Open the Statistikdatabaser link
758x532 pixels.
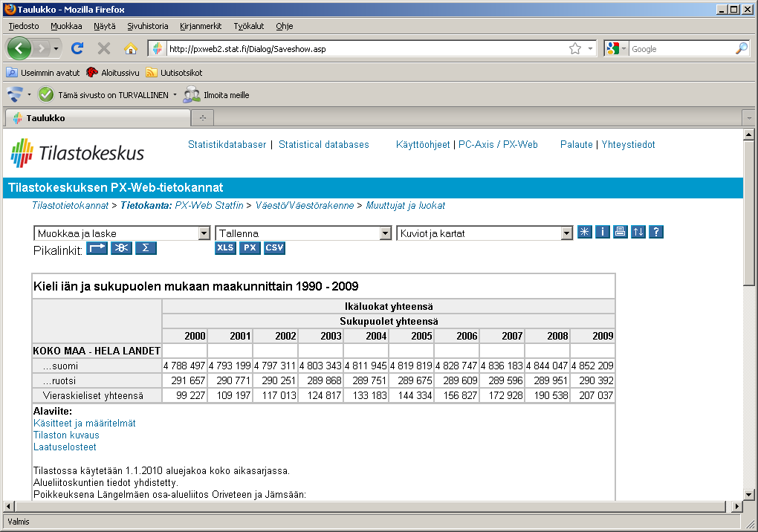(227, 144)
